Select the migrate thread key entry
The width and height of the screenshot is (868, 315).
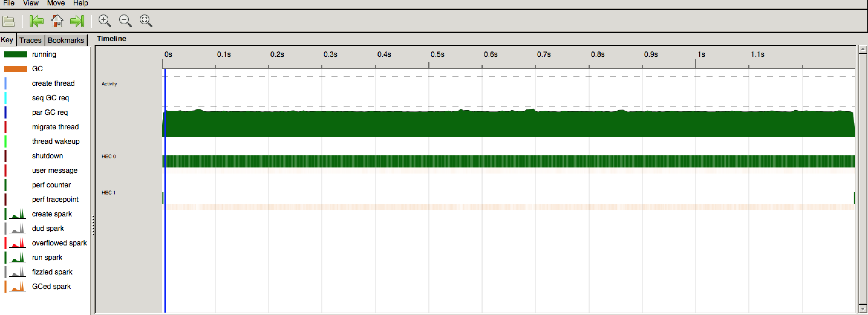[55, 127]
